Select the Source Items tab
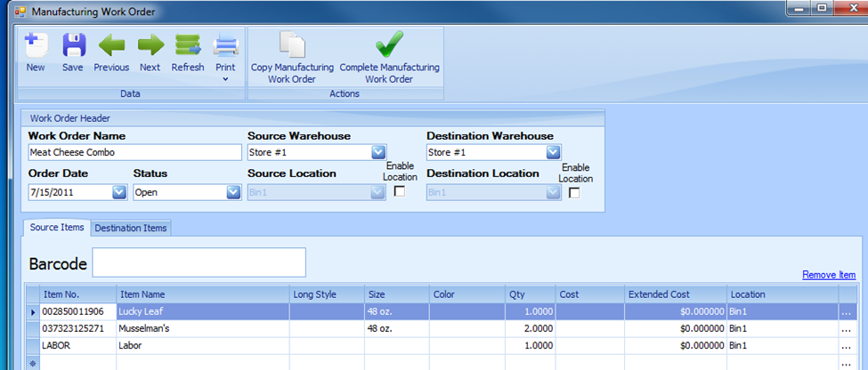The height and width of the screenshot is (370, 868). 57,228
